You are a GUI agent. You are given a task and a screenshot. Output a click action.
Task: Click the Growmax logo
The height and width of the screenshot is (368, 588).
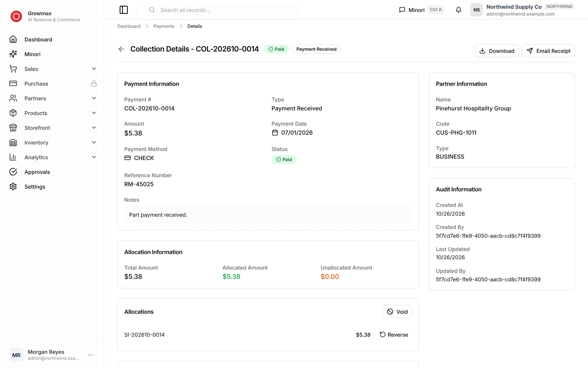(x=16, y=16)
